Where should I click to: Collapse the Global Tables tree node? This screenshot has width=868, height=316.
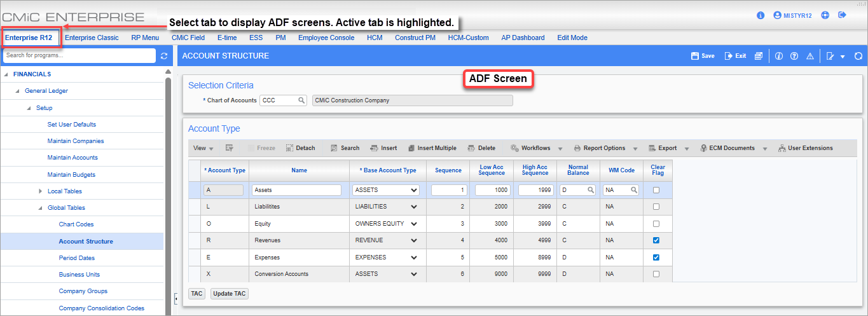tap(41, 208)
